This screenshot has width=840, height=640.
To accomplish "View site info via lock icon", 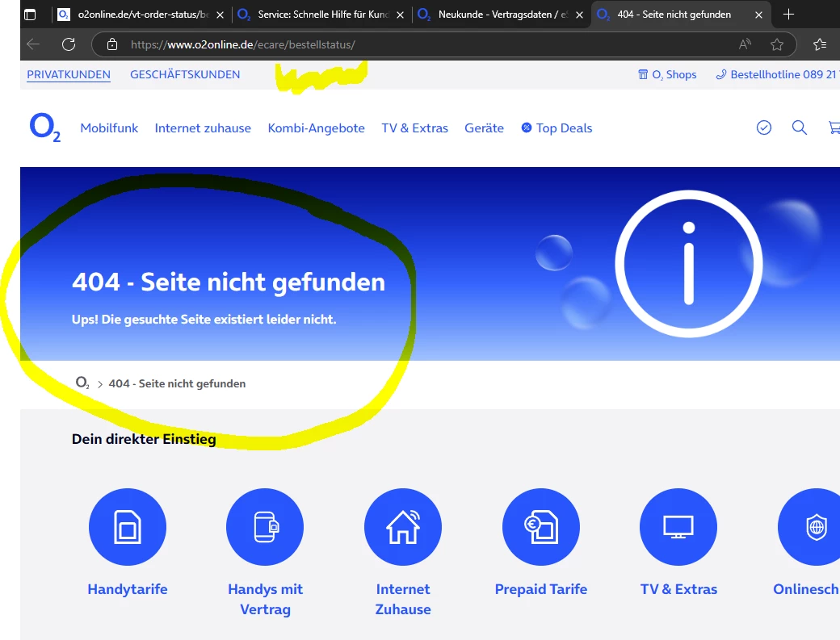I will pos(112,44).
